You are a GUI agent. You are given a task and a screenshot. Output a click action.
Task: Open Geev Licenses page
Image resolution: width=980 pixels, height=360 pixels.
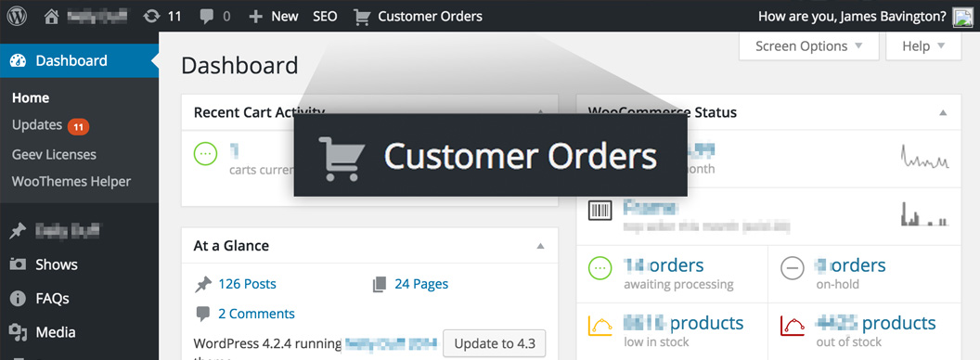pos(54,154)
